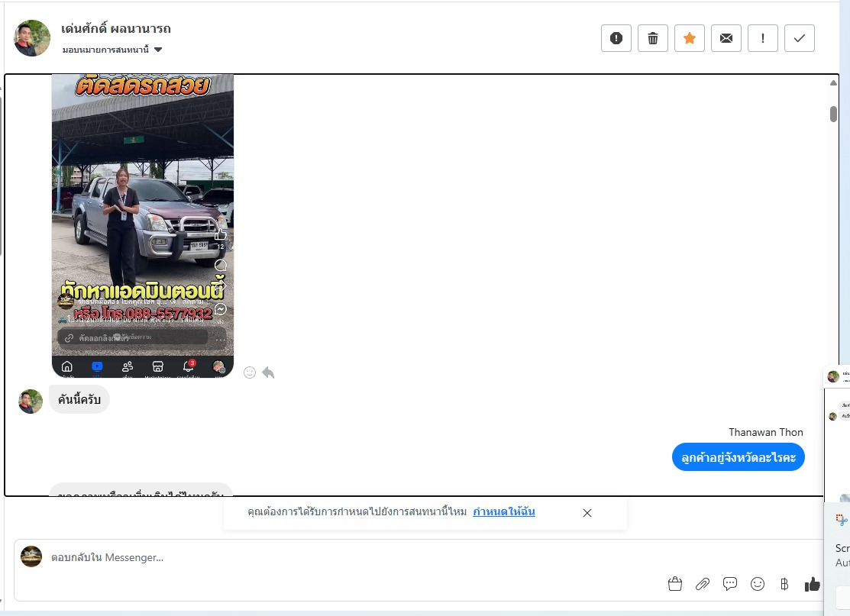Open the contact's profile picture in header

point(32,38)
